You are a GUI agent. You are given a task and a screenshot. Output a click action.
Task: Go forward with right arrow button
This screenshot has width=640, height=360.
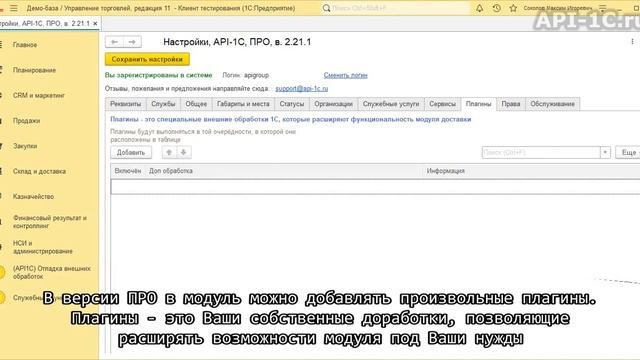coord(132,42)
